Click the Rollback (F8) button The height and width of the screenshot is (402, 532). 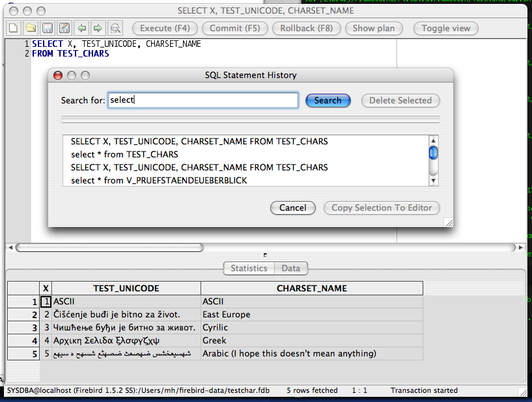[306, 29]
